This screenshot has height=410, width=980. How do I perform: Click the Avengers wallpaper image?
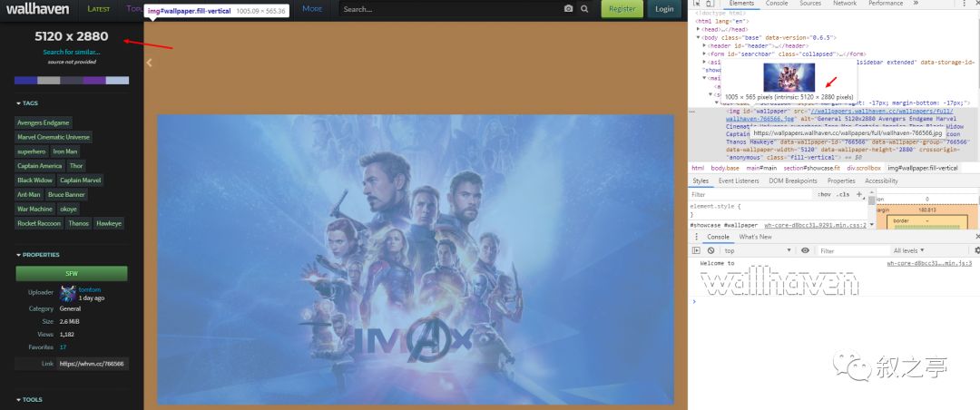click(x=415, y=259)
